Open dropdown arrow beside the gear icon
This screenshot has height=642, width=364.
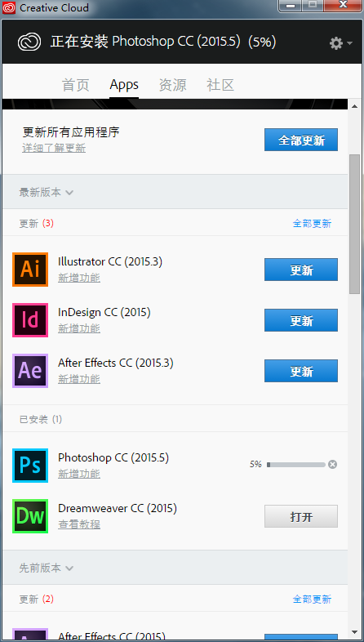pyautogui.click(x=348, y=43)
